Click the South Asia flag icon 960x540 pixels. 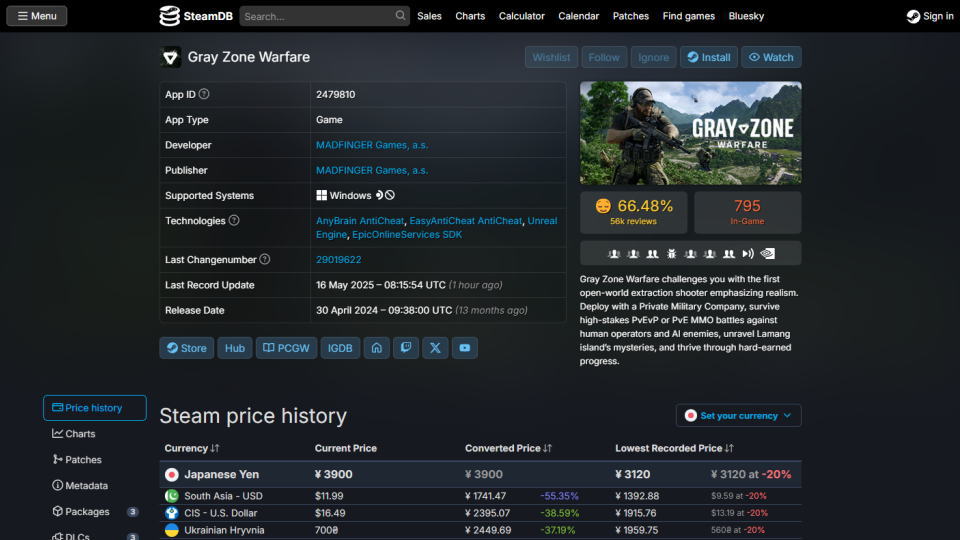[x=171, y=496]
